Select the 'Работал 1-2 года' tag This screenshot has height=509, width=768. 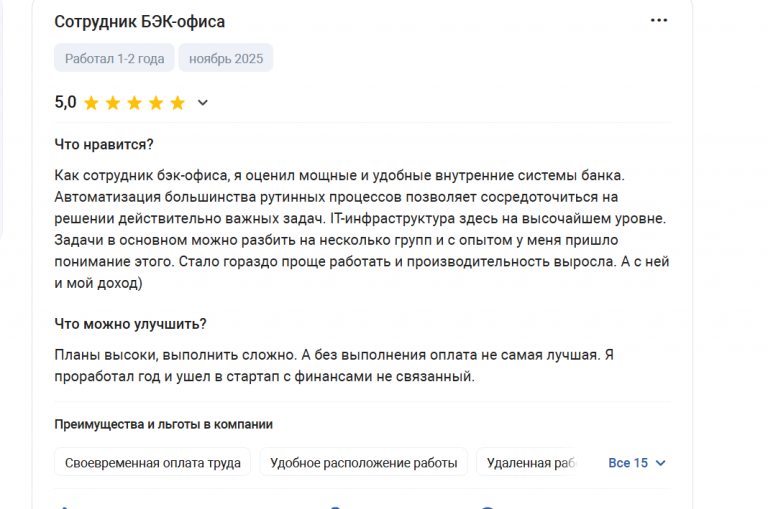(x=114, y=58)
